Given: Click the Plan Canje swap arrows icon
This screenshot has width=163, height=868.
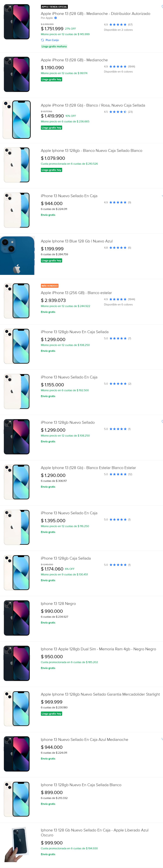Looking at the screenshot, I should tap(42, 40).
